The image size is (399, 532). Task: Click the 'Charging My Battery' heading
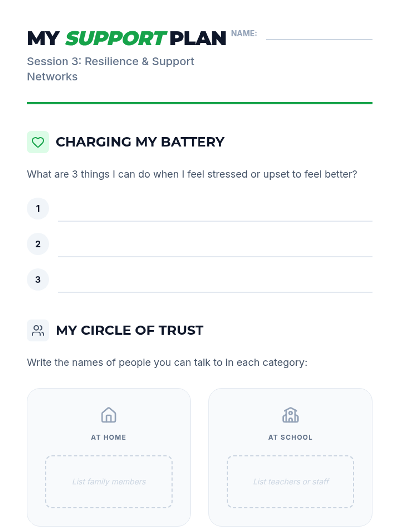coord(140,142)
